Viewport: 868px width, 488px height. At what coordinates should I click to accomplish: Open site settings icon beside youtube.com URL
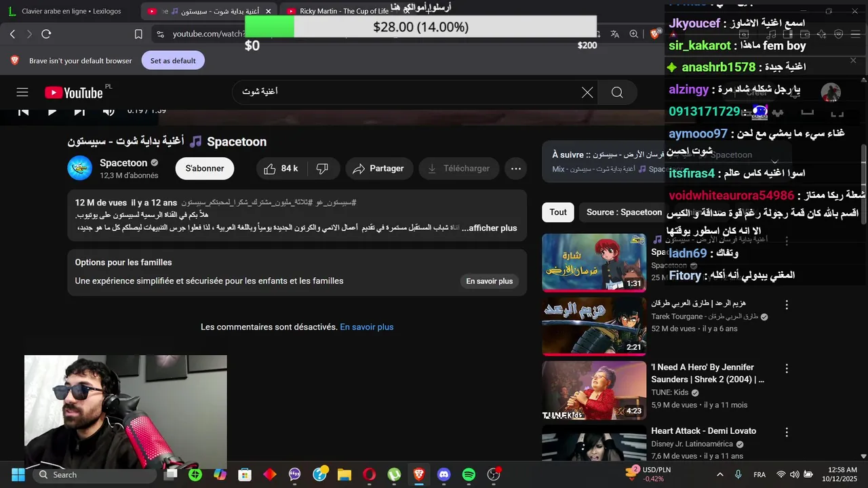coord(160,34)
